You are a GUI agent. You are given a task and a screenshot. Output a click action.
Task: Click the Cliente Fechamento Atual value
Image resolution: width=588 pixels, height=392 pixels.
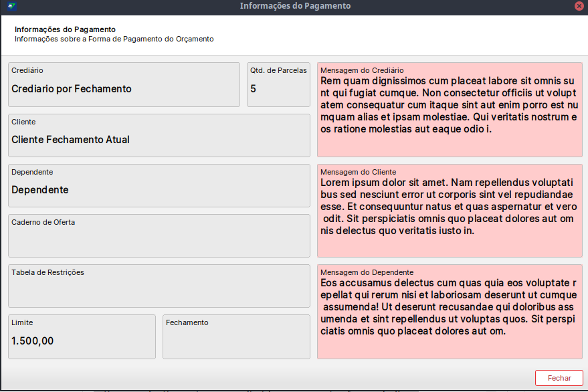(x=70, y=140)
